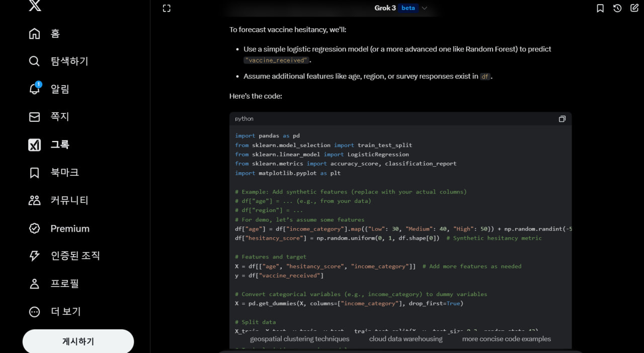
Task: Open notifications bell icon
Action: pyautogui.click(x=34, y=89)
